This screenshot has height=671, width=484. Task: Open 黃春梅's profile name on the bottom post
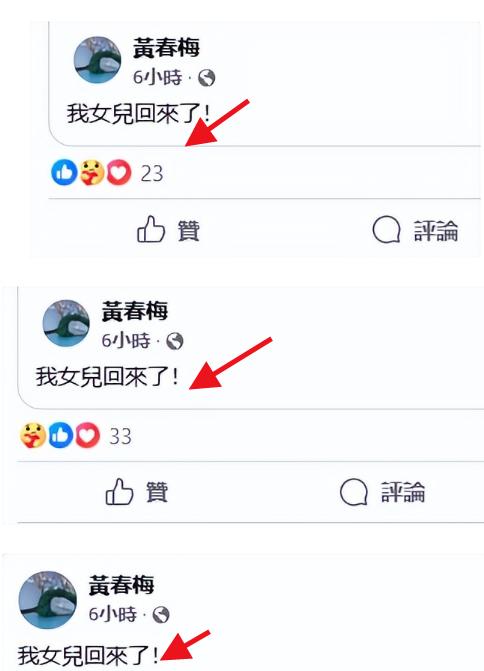[x=121, y=585]
